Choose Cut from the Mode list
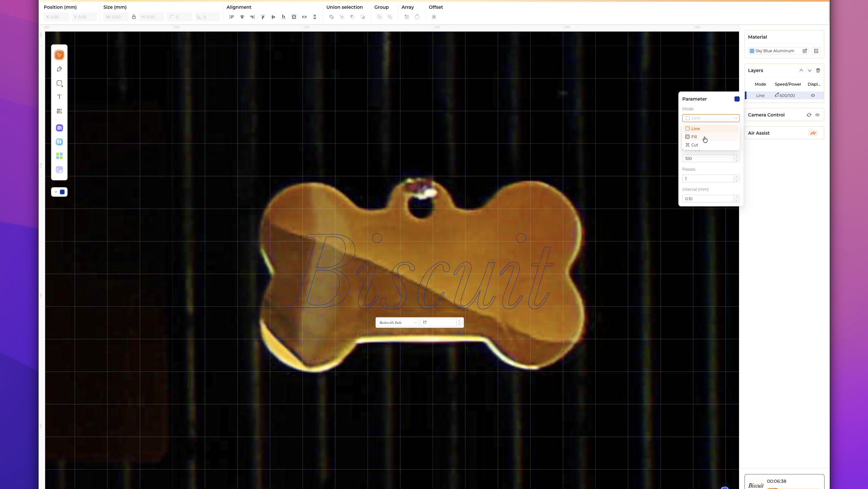 click(x=694, y=145)
